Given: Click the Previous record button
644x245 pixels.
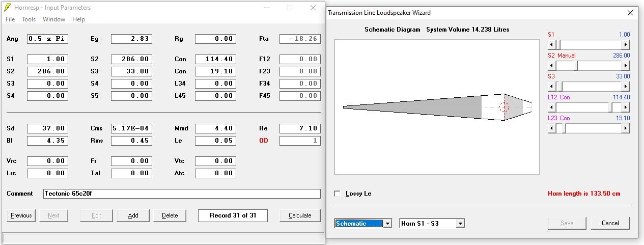Looking at the screenshot, I should [21, 215].
